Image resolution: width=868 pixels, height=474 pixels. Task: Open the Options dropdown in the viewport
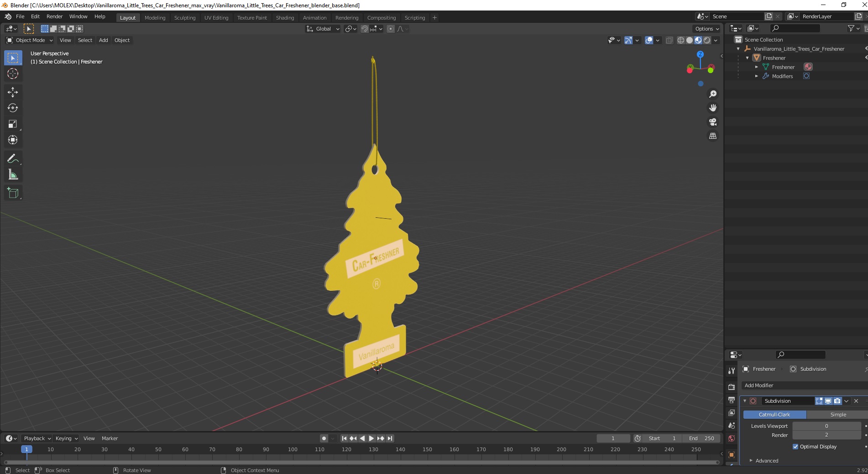(x=707, y=29)
